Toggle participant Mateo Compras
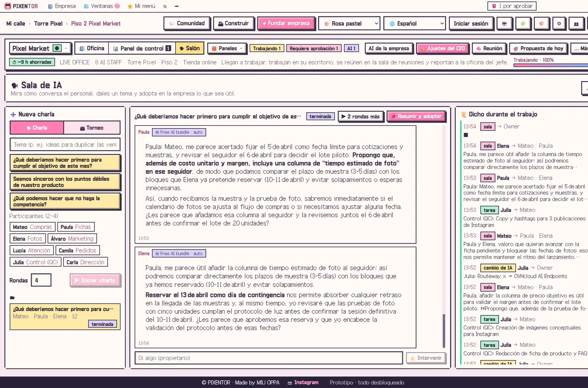Image resolution: width=588 pixels, height=388 pixels. click(x=32, y=227)
